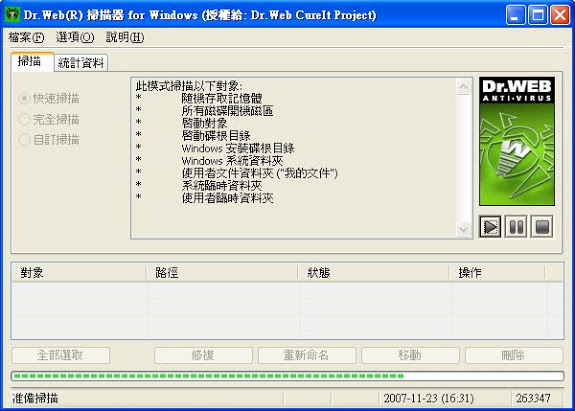Click the 全部選取 button
The image size is (575, 411).
(x=61, y=355)
